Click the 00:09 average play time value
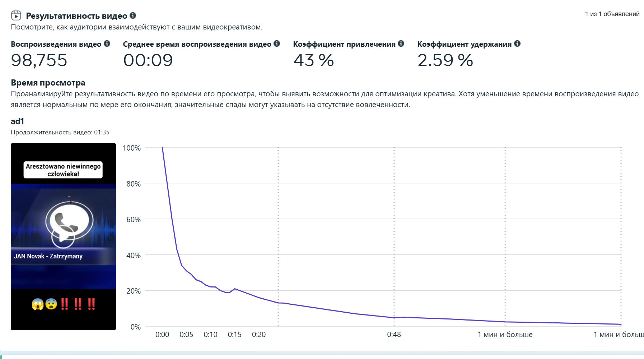Viewport: 644px width, 359px height. coord(148,60)
